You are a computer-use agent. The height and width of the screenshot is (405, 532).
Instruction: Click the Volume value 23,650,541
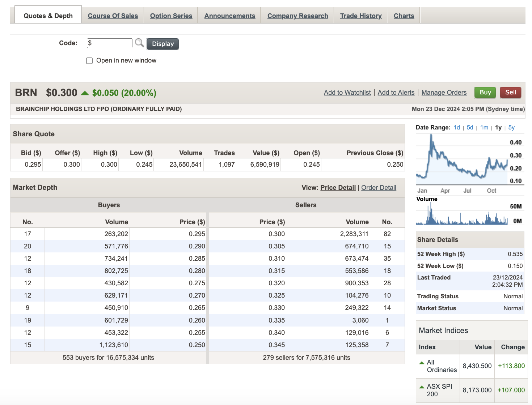pos(186,165)
